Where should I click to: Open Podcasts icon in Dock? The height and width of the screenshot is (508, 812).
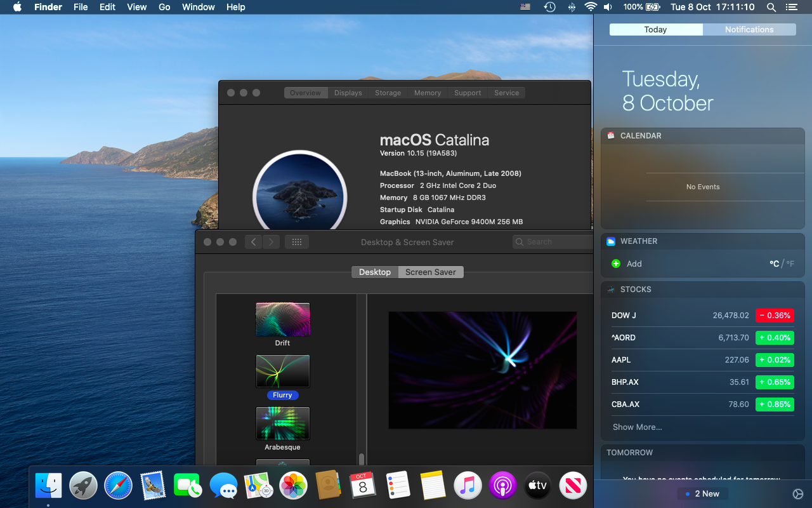pos(503,486)
